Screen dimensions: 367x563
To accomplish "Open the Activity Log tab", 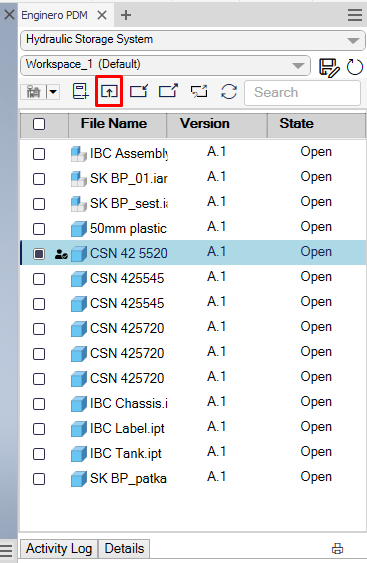I will click(59, 549).
